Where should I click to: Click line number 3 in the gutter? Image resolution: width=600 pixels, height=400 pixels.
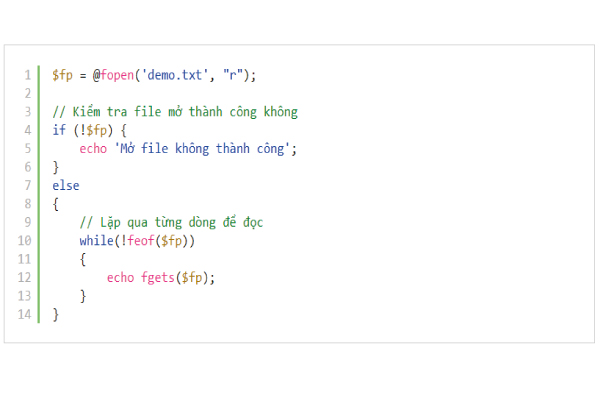click(28, 112)
